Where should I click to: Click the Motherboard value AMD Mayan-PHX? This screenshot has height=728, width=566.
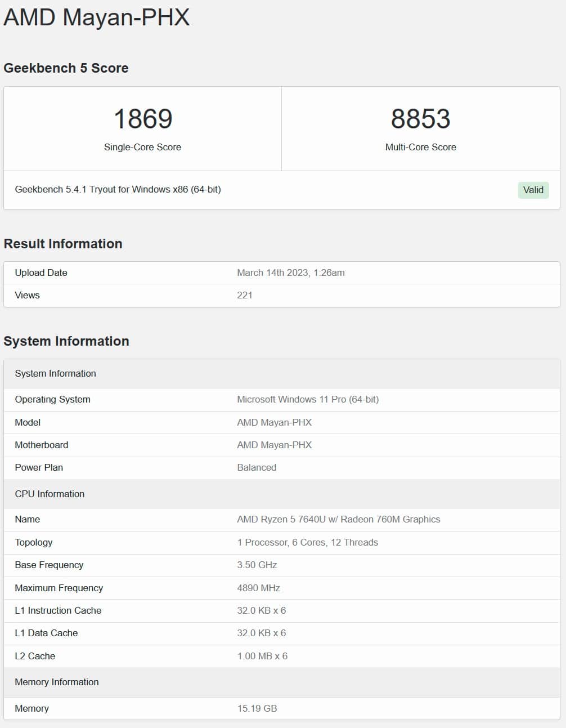(x=274, y=445)
